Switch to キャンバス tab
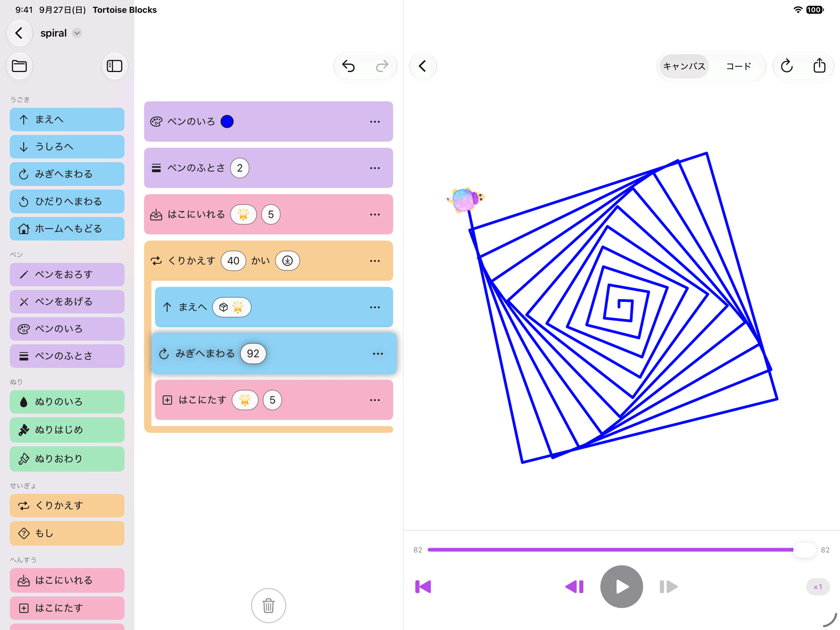Image resolution: width=840 pixels, height=630 pixels. 684,66
